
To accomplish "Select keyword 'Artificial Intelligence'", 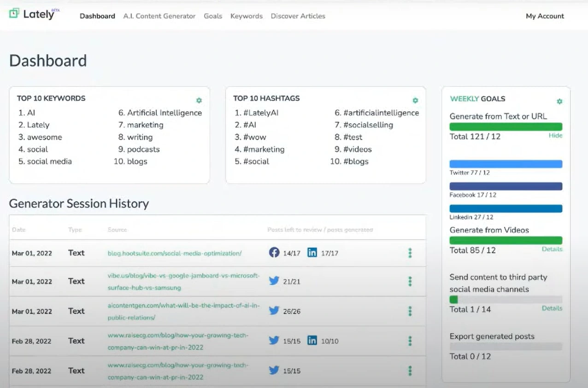I will point(165,113).
